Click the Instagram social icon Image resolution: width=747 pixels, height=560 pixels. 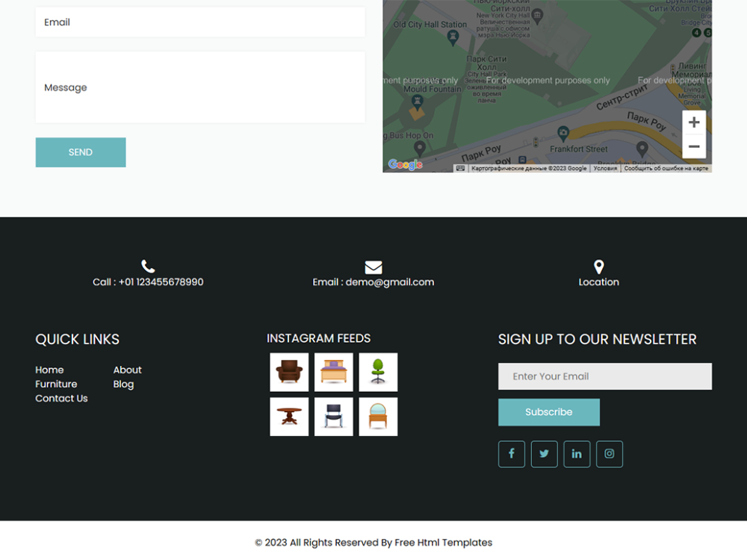[610, 454]
